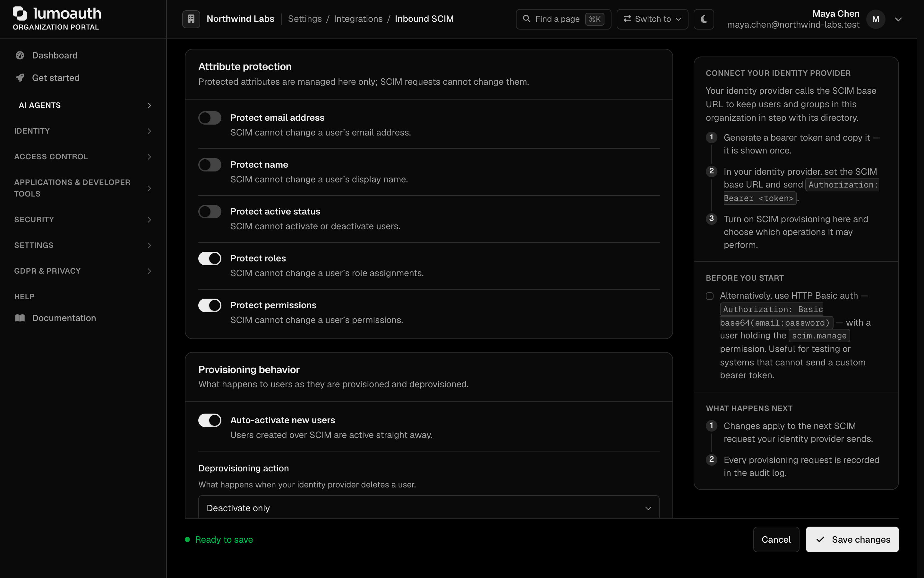Click the checkmark icon in Save changes
The image size is (924, 578).
click(820, 539)
